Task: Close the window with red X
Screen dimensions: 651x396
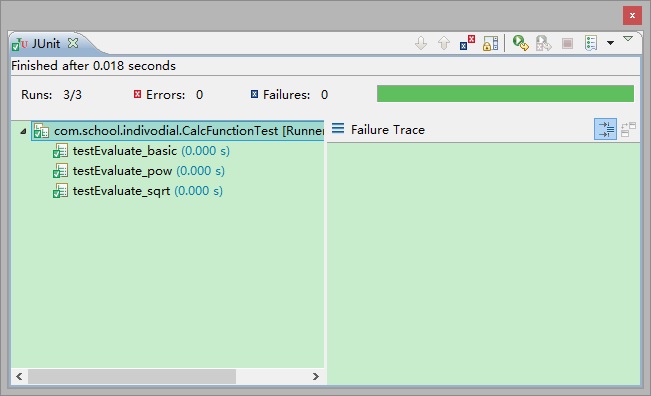Action: (x=632, y=16)
